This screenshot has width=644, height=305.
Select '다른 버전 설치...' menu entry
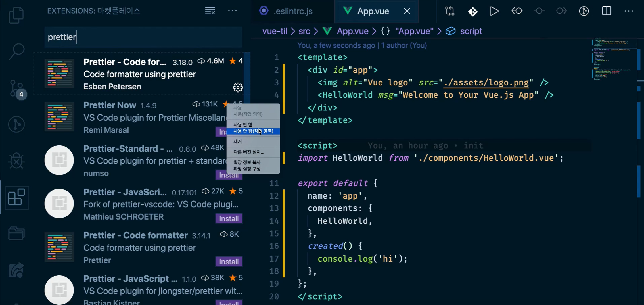253,152
